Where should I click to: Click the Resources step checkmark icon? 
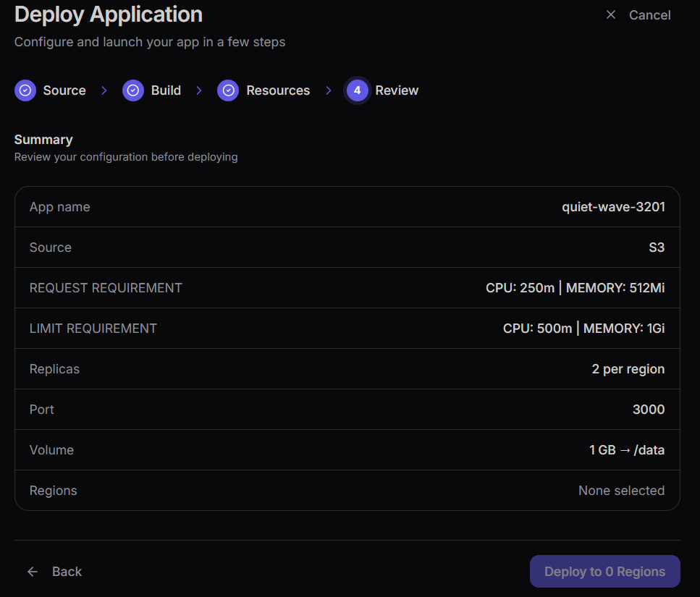[x=228, y=90]
